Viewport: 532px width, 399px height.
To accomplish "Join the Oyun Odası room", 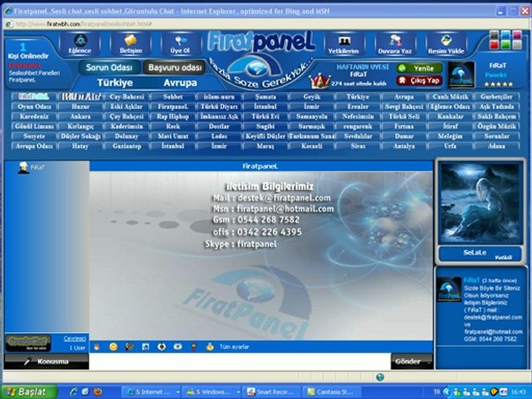I will click(34, 106).
